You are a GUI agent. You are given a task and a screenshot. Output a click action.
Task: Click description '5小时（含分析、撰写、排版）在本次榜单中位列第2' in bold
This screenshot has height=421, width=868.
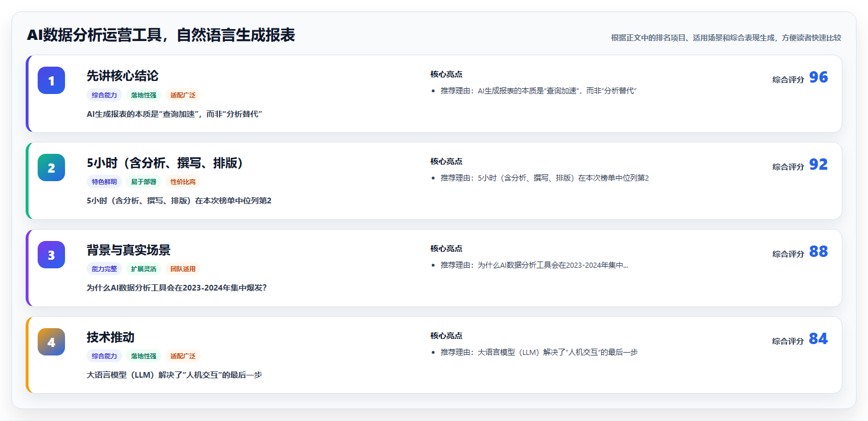click(179, 201)
